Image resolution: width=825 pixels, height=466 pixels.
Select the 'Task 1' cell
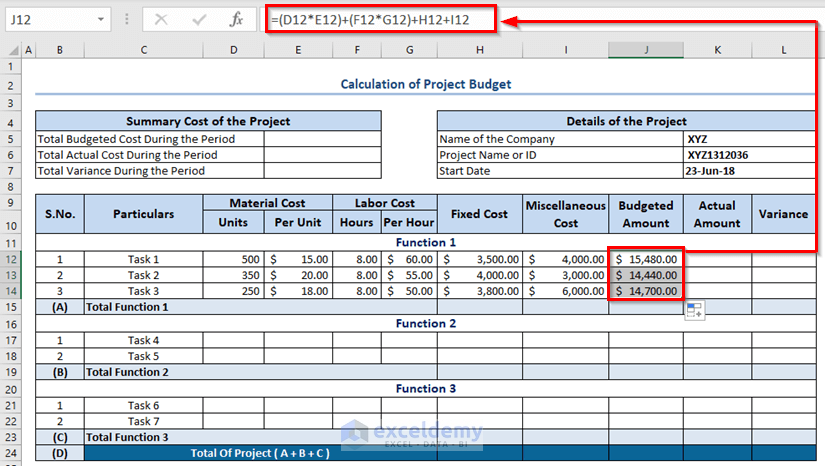(x=144, y=259)
